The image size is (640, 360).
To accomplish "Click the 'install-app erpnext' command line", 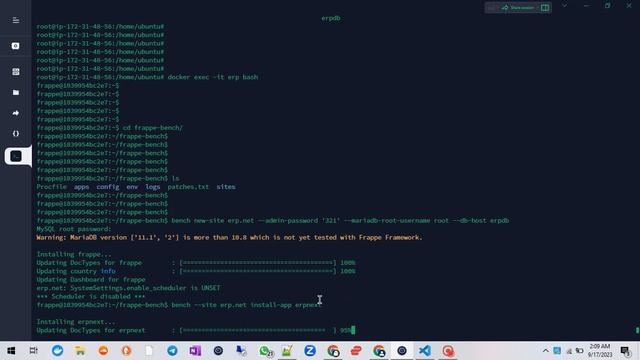I will [179, 305].
